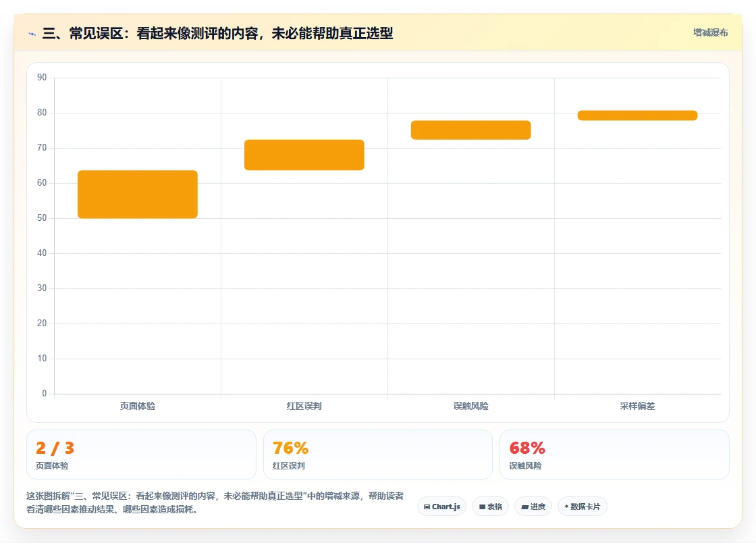The width and height of the screenshot is (756, 543).
Task: Select the 页面体验 waterfall bar
Action: click(138, 195)
